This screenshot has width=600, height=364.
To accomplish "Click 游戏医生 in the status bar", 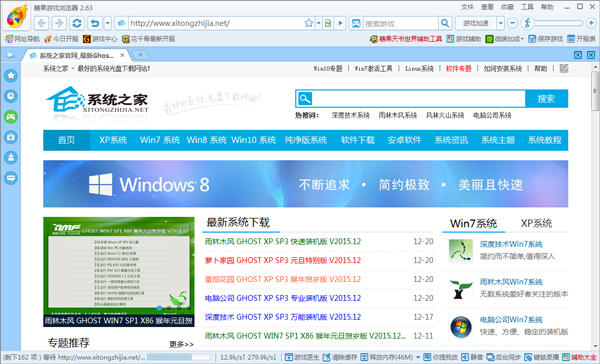I will coord(302,357).
